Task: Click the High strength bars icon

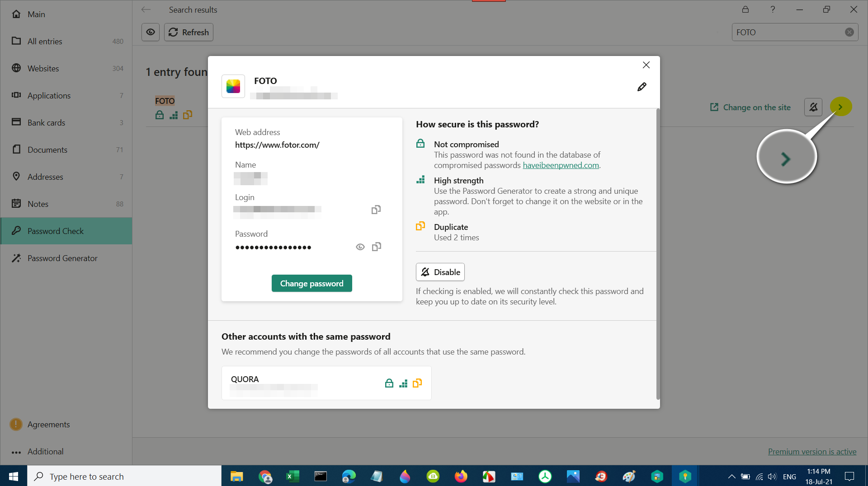Action: tap(420, 180)
